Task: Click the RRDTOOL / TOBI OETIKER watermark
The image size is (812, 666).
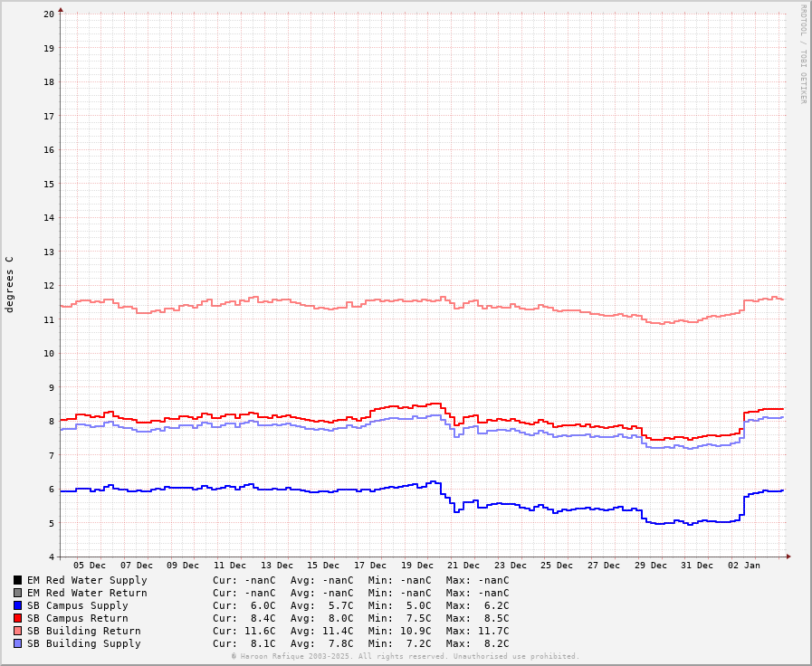Action: click(802, 54)
